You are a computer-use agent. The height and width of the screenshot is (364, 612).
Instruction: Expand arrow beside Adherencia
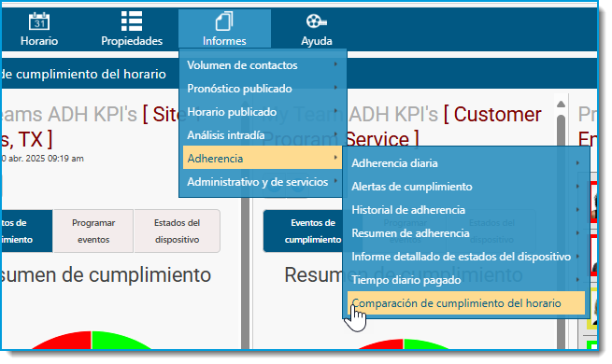335,158
